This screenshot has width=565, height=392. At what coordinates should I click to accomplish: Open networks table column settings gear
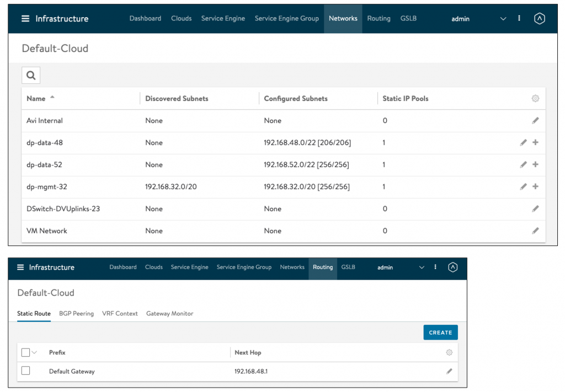[535, 99]
